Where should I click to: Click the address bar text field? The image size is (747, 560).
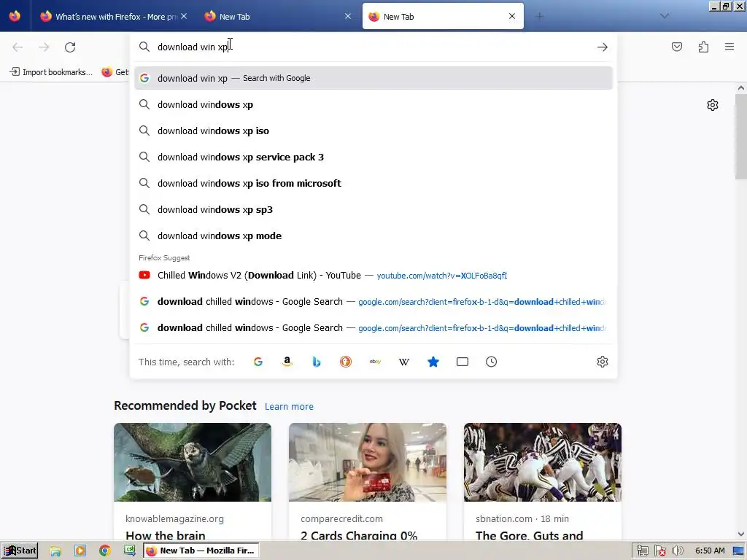pos(373,47)
